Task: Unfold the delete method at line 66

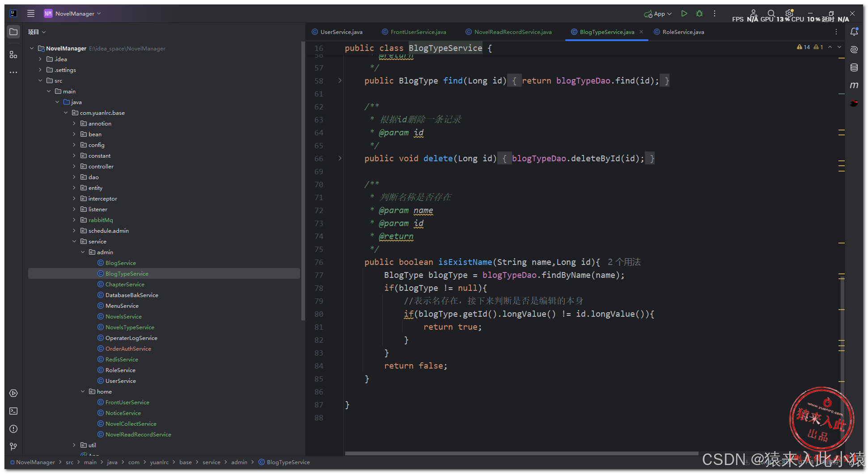Action: [x=340, y=159]
